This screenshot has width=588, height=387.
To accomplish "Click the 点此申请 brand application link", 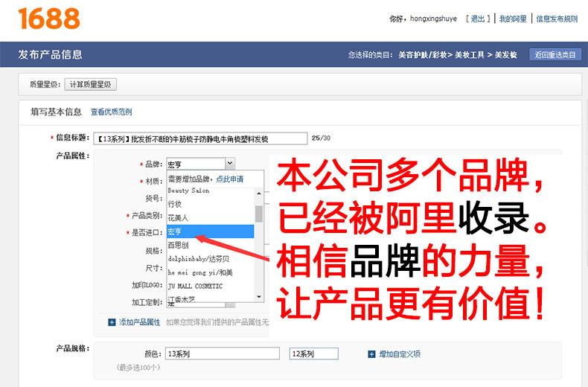I will (x=230, y=179).
